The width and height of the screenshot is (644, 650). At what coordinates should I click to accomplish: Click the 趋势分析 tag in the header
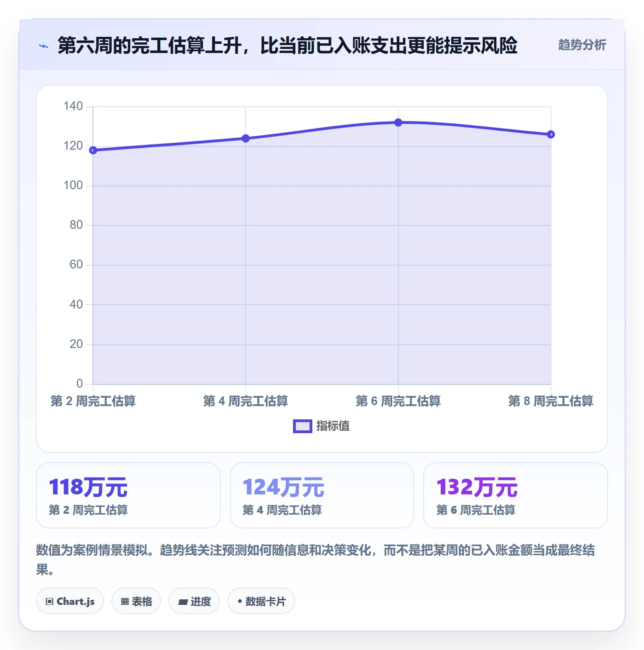[x=582, y=45]
